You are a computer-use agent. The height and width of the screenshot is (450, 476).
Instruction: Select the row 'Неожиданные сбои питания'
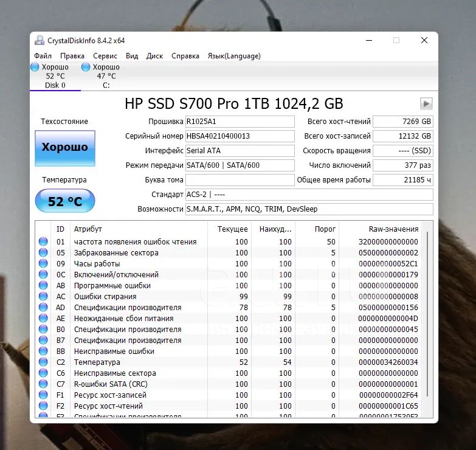(229, 318)
